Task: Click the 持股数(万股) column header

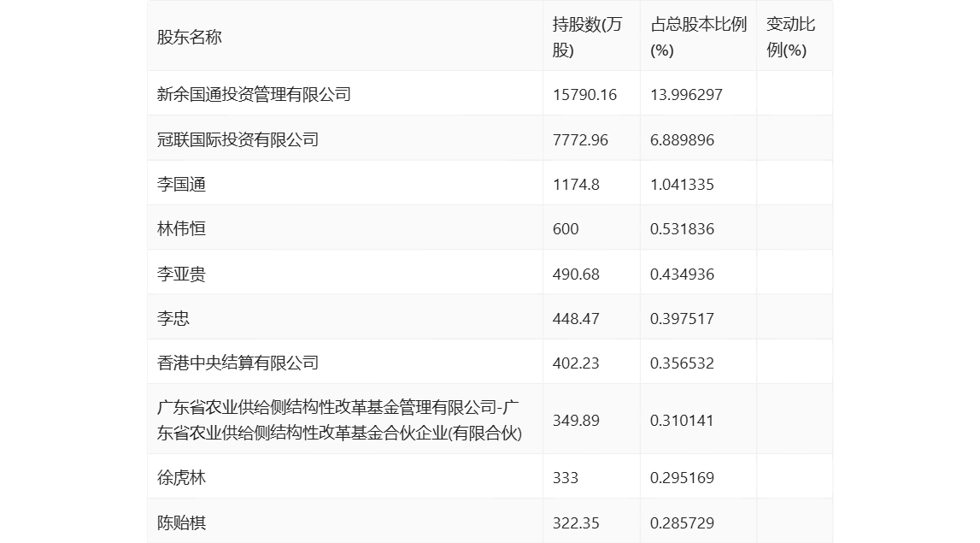Action: pyautogui.click(x=587, y=38)
